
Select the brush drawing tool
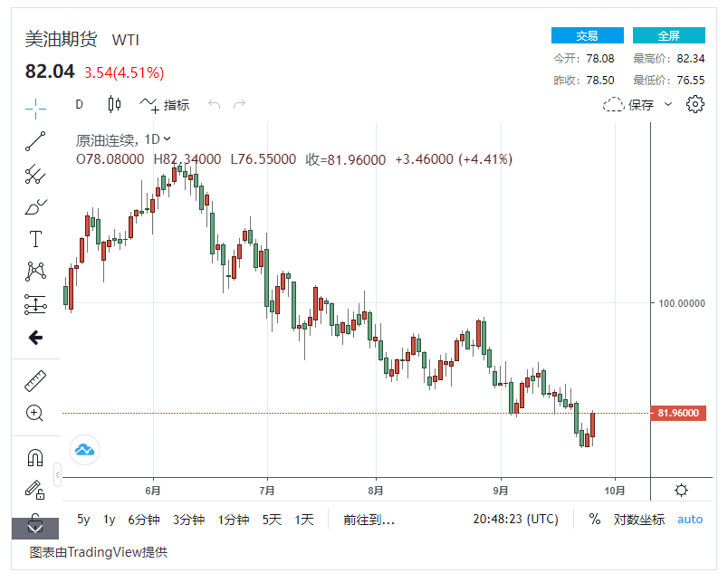coord(35,207)
